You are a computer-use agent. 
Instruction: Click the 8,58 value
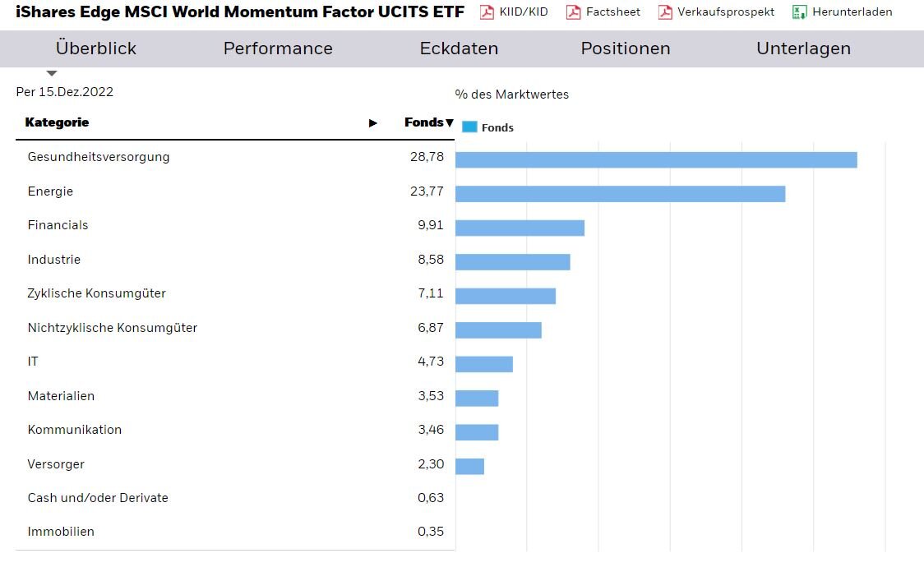click(x=431, y=260)
